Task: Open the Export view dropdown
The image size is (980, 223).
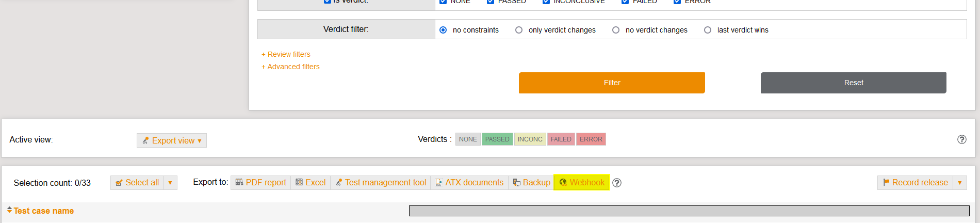Action: click(x=172, y=140)
